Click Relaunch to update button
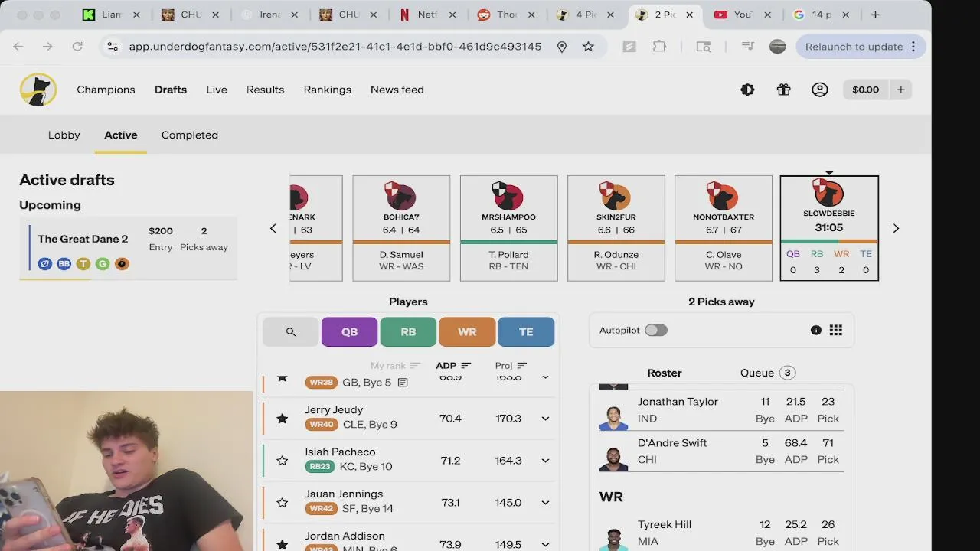The height and width of the screenshot is (551, 980). click(x=859, y=47)
